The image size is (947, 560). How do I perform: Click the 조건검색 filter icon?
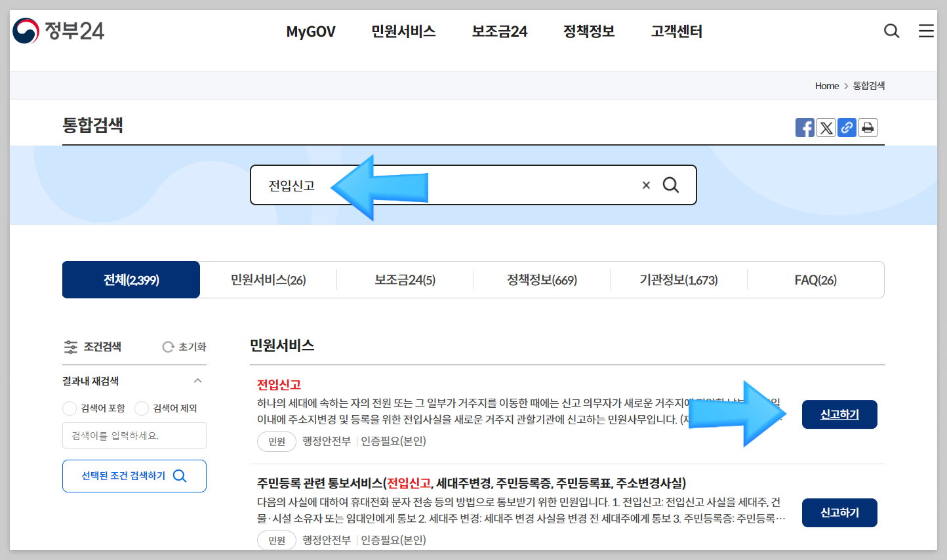pyautogui.click(x=70, y=346)
